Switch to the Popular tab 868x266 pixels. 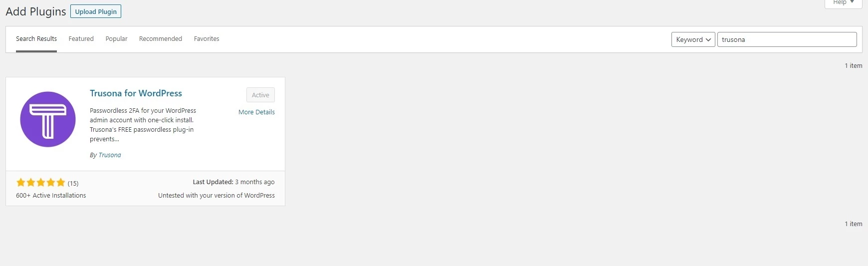[x=116, y=39]
